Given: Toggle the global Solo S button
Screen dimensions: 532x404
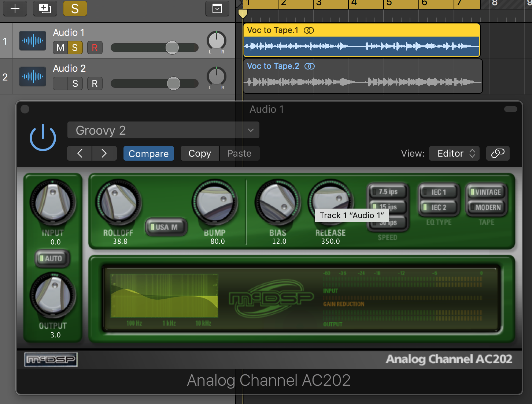Looking at the screenshot, I should [75, 8].
